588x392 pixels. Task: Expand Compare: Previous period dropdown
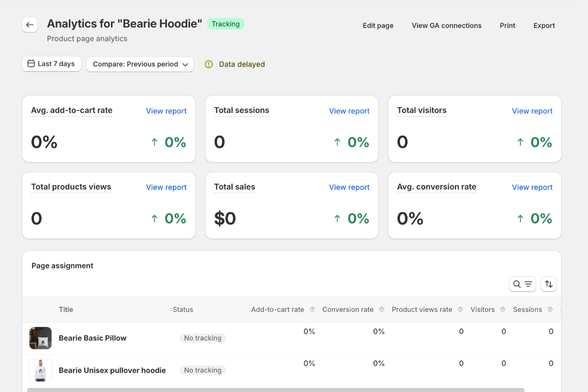tap(140, 64)
